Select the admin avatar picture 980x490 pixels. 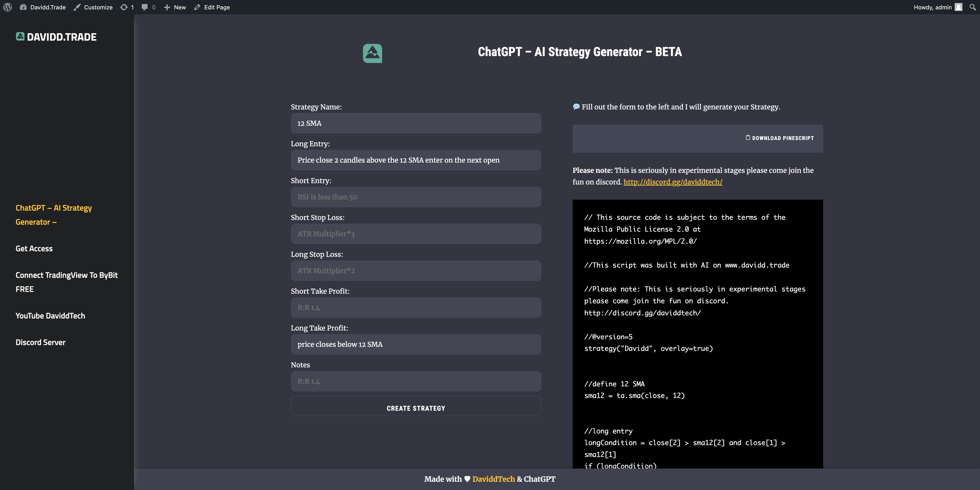(959, 7)
